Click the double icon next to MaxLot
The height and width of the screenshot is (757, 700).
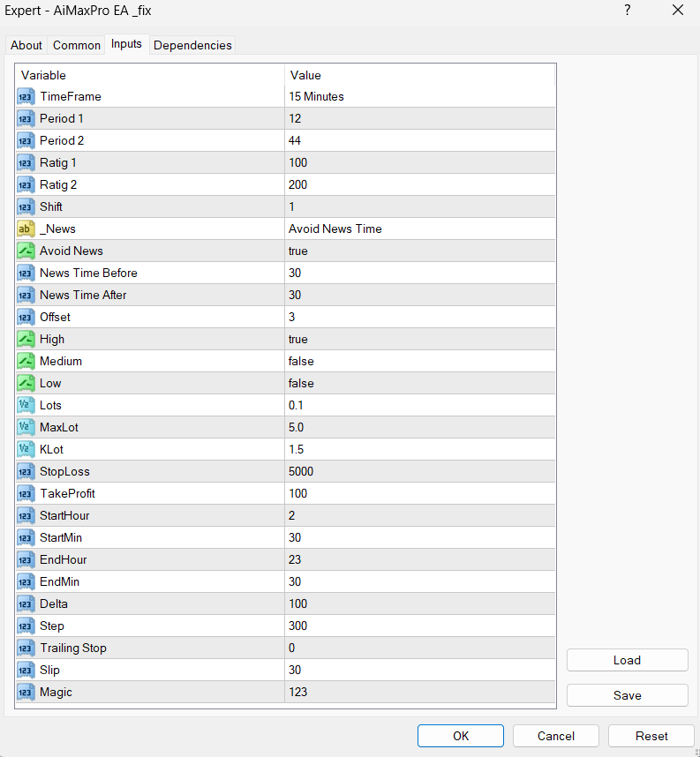(26, 427)
